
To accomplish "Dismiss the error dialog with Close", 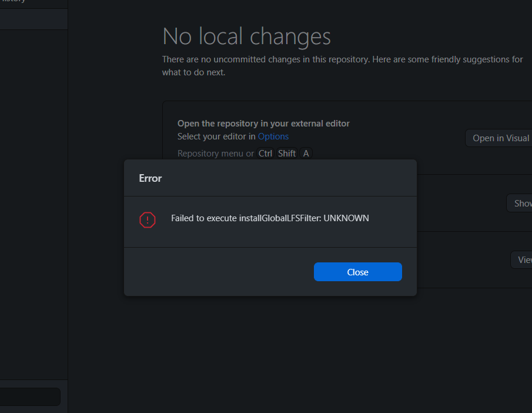I will [x=357, y=271].
